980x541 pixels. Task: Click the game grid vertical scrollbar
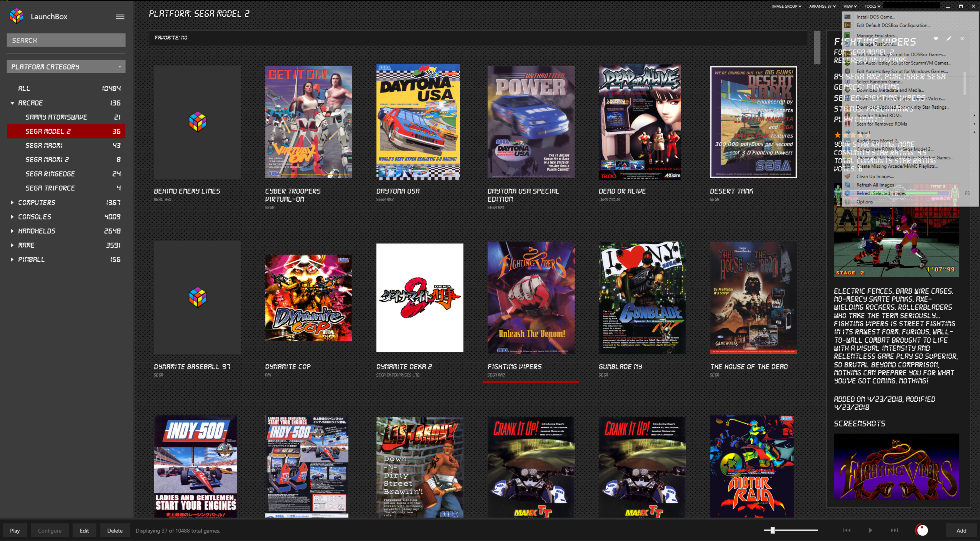point(817,47)
